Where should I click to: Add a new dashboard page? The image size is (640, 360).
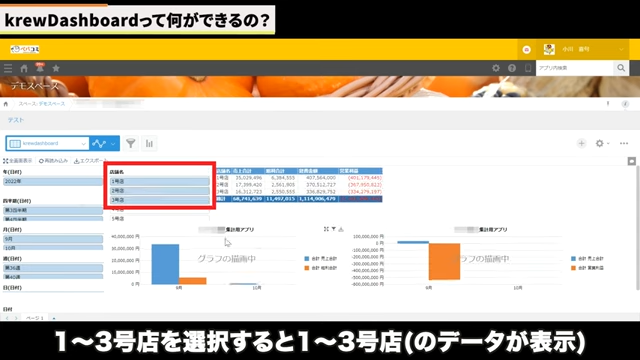coord(54,318)
